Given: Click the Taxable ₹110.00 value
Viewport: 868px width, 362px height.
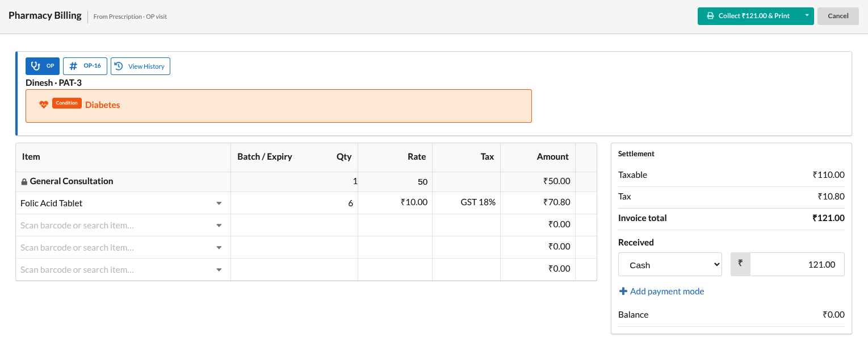Looking at the screenshot, I should click(x=828, y=175).
